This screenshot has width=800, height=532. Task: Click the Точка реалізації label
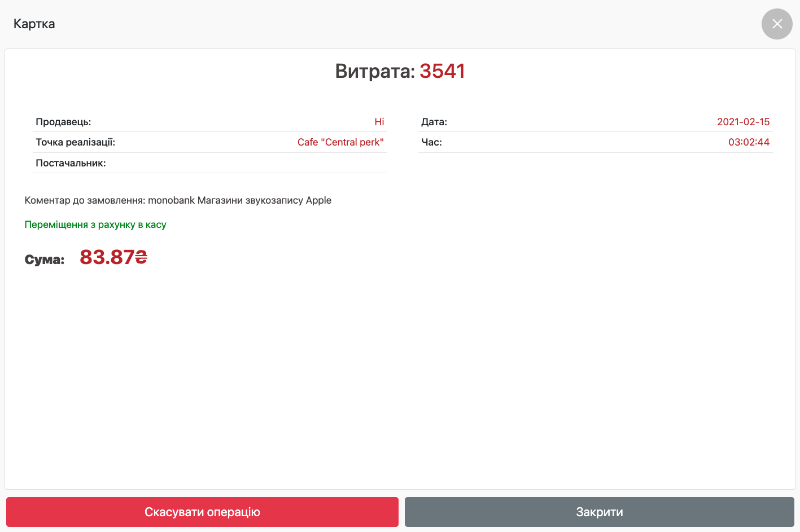(x=75, y=142)
